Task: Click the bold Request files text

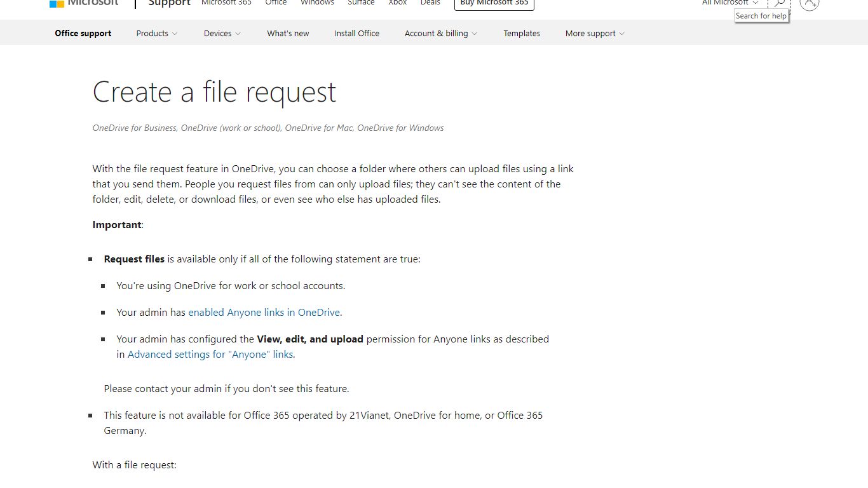Action: tap(134, 259)
